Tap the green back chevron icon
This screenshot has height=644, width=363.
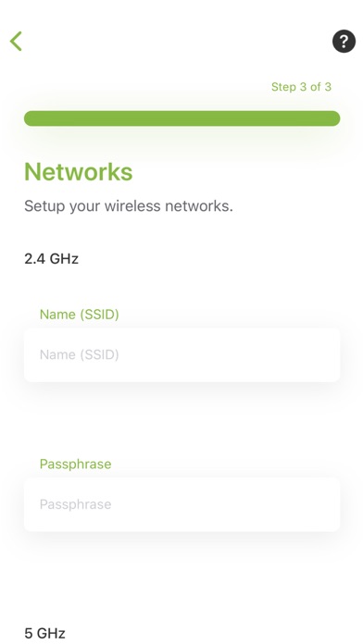click(x=16, y=41)
